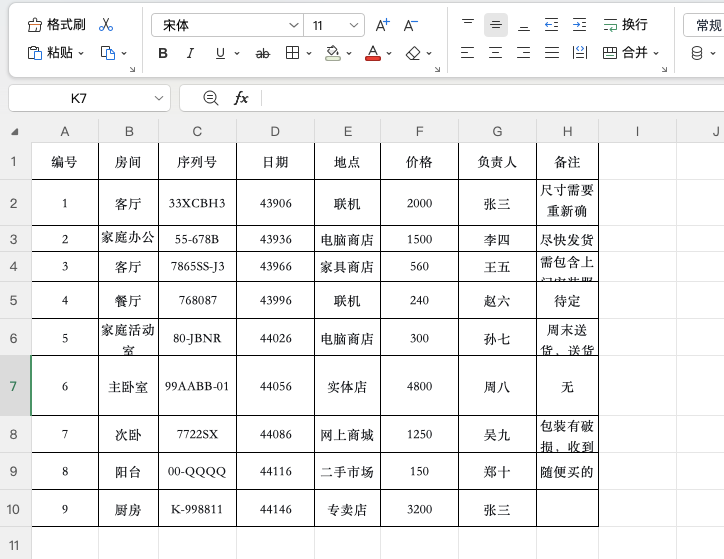Viewport: 724px width, 559px height.
Task: Open the Name Box dropdown arrow
Action: 159,98
